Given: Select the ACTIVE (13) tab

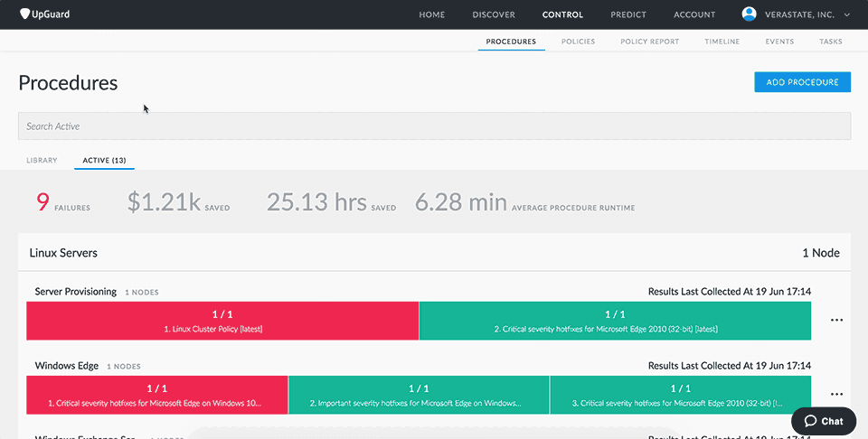Looking at the screenshot, I should tap(104, 161).
